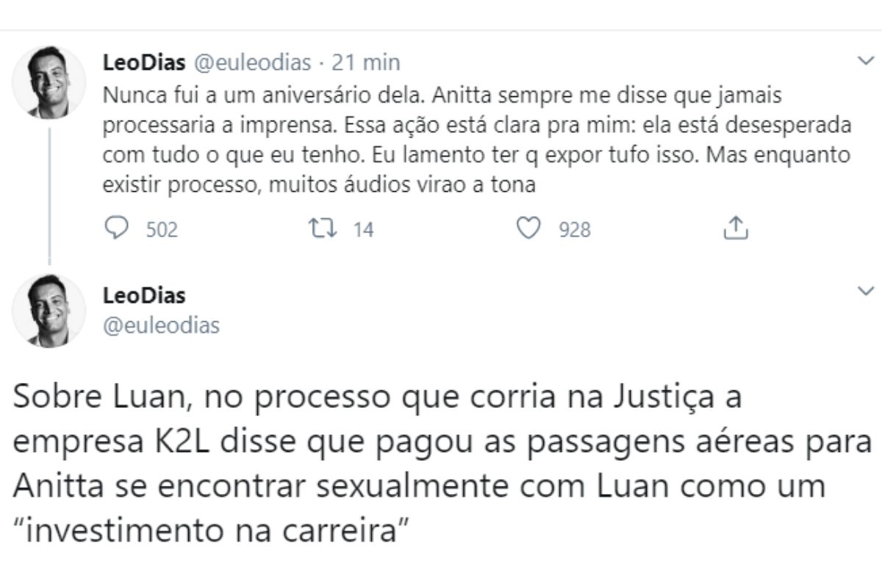Image resolution: width=882 pixels, height=588 pixels.
Task: Click the reply speech bubble icon
Action: (116, 230)
